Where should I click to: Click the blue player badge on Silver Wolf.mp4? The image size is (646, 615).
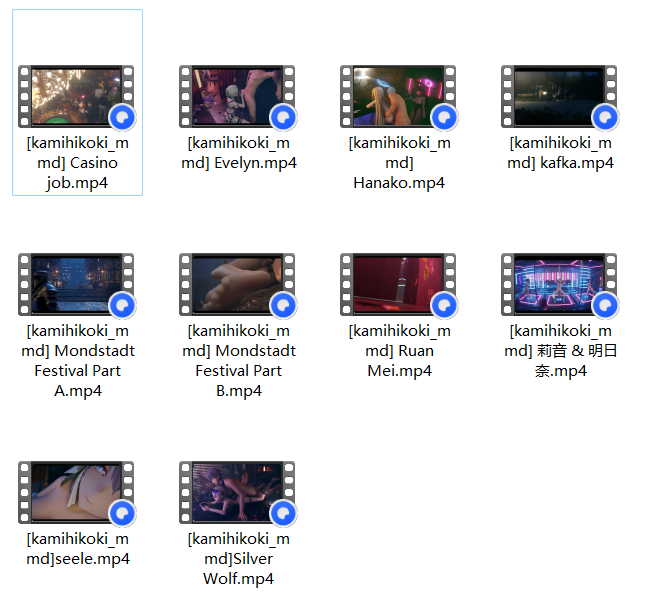283,513
